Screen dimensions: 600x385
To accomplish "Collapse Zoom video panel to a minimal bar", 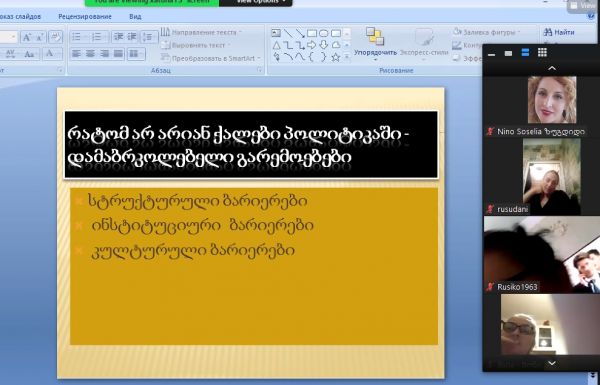I will 492,53.
